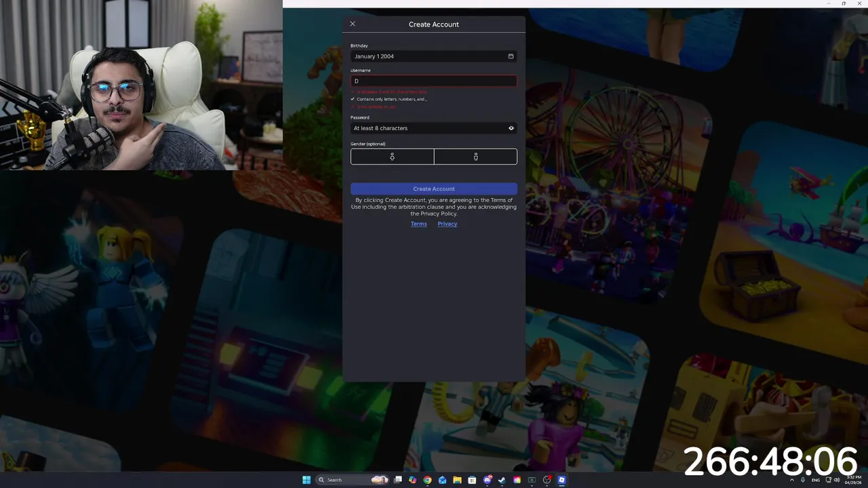This screenshot has height=488, width=868.
Task: Open the Privacy link
Action: click(448, 224)
